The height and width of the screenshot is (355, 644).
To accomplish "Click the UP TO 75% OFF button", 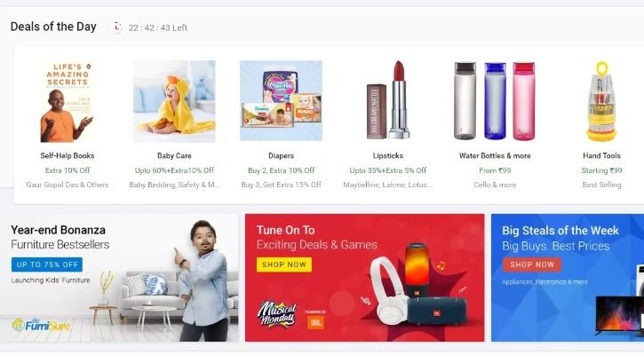I will point(47,264).
